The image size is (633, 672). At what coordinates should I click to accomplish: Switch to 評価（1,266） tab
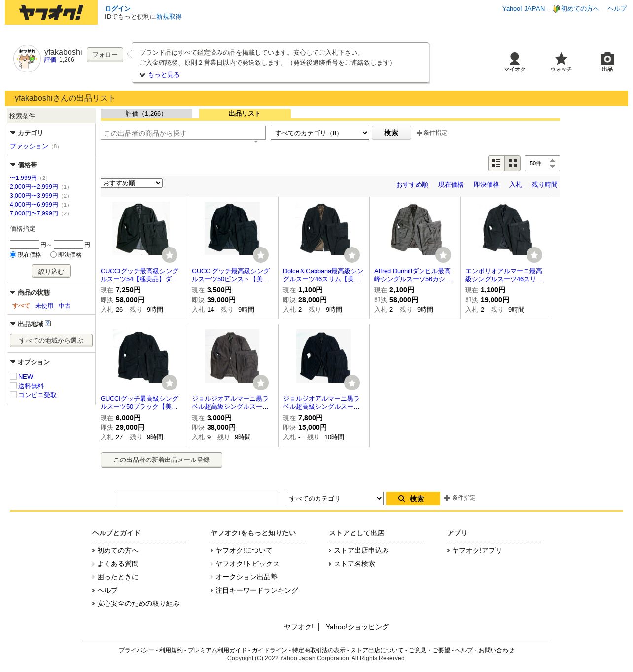146,114
